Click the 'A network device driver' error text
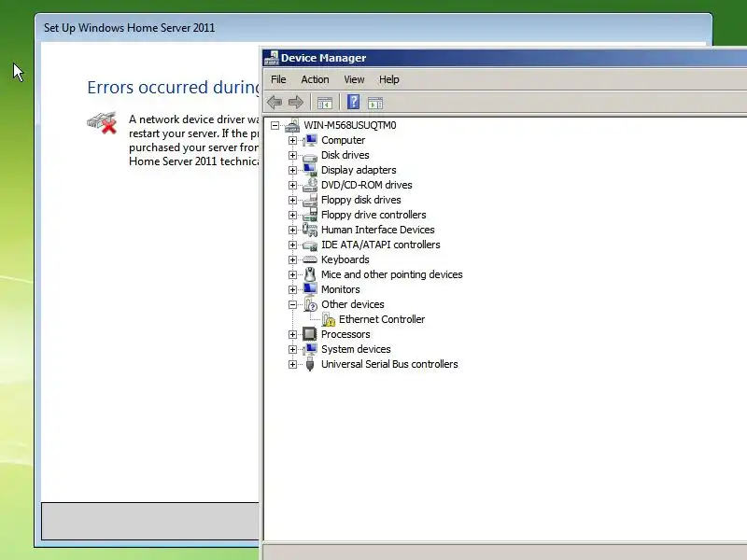Screen dimensions: 747x560 pos(194,140)
